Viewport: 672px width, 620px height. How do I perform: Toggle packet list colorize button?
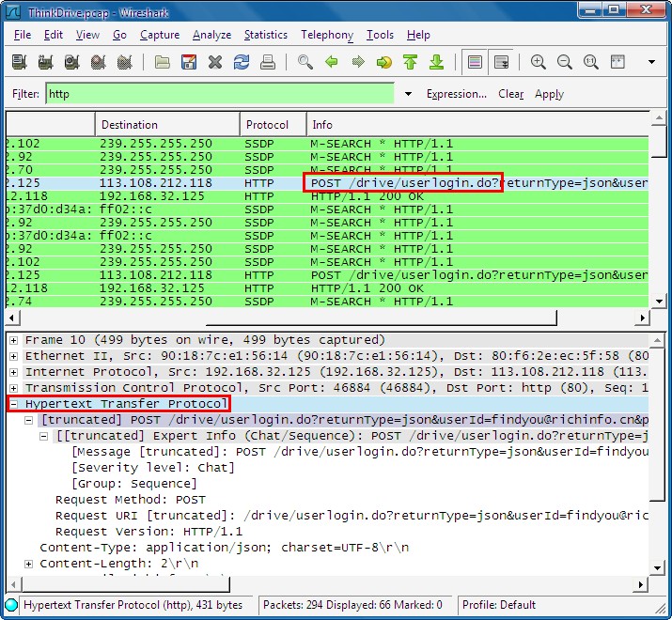tap(475, 62)
